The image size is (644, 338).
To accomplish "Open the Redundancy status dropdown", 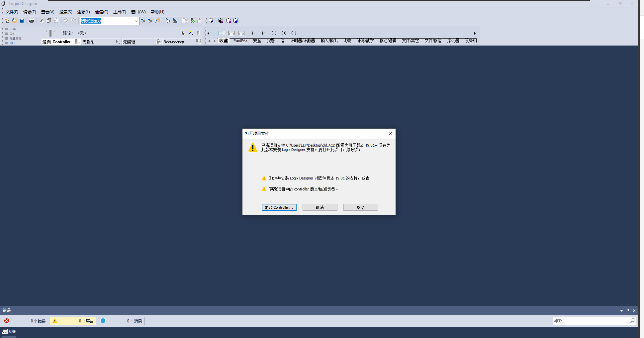I will 199,42.
